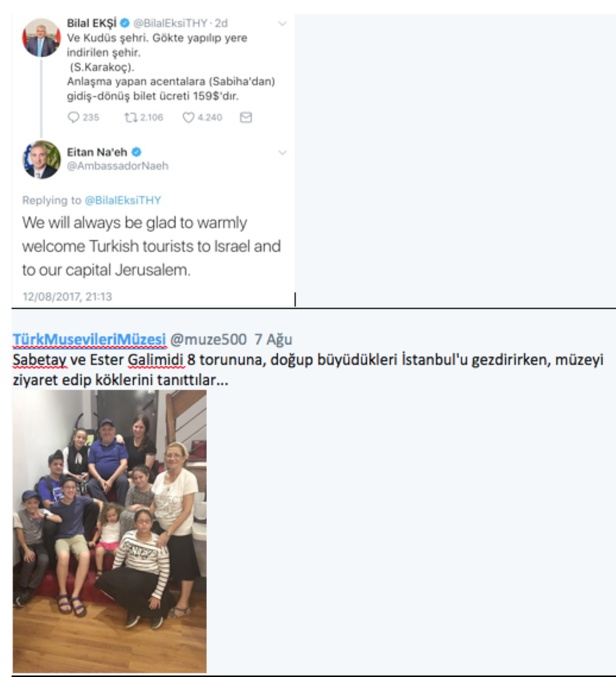Click Eitan Na'eh's verified badge
Image resolution: width=616 pixels, height=677 pixels.
pyautogui.click(x=137, y=152)
